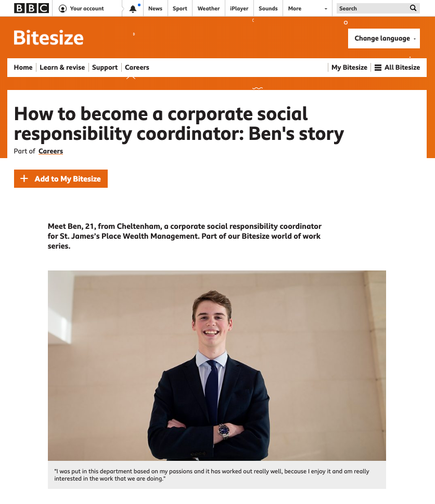Click the Bitesize logo
The image size is (435, 504).
48,38
